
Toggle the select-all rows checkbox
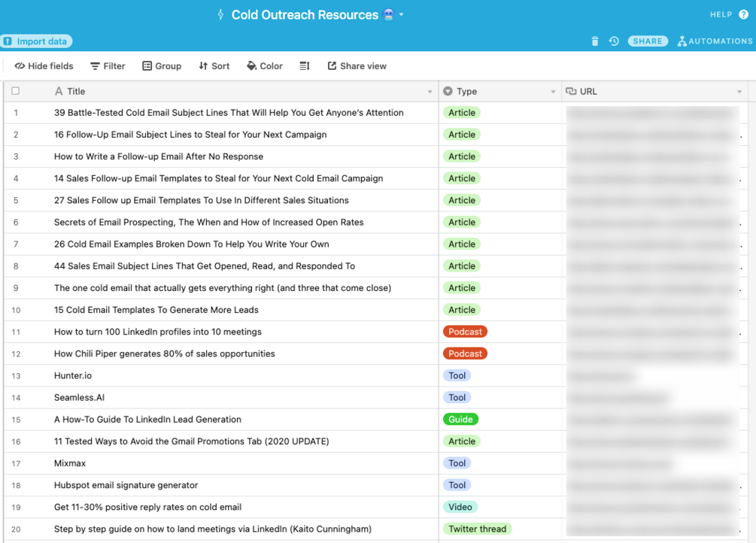click(x=16, y=91)
